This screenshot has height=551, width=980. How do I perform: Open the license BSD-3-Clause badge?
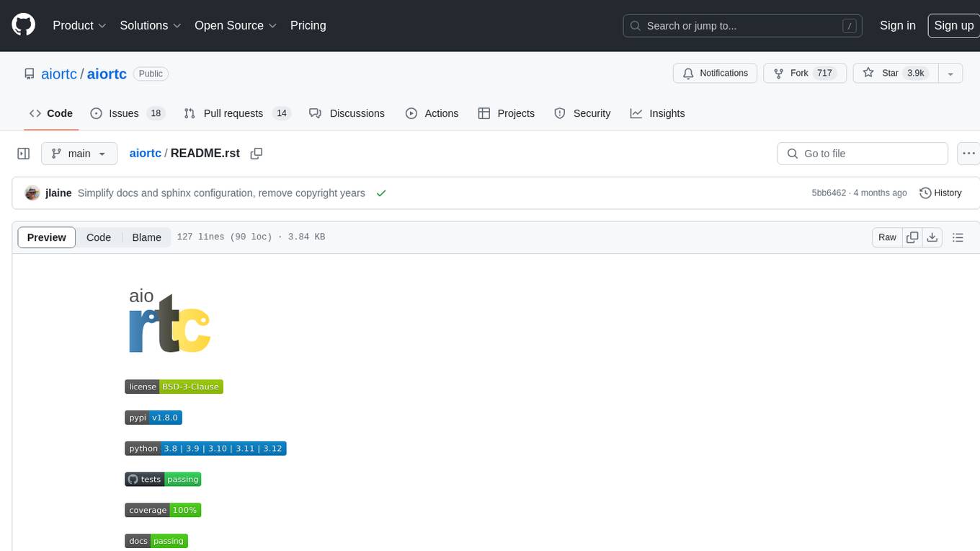tap(174, 387)
